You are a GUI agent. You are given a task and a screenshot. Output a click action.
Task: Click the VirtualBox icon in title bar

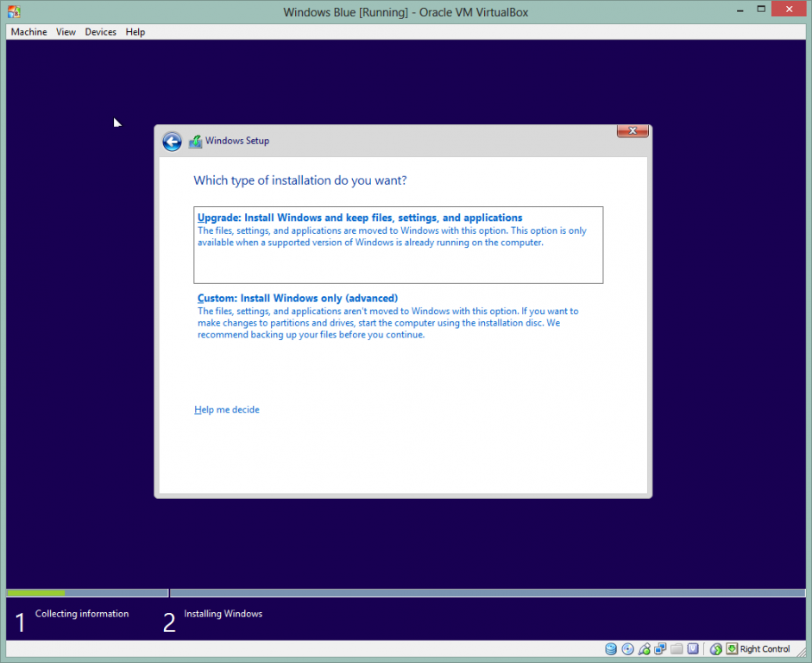pyautogui.click(x=13, y=12)
